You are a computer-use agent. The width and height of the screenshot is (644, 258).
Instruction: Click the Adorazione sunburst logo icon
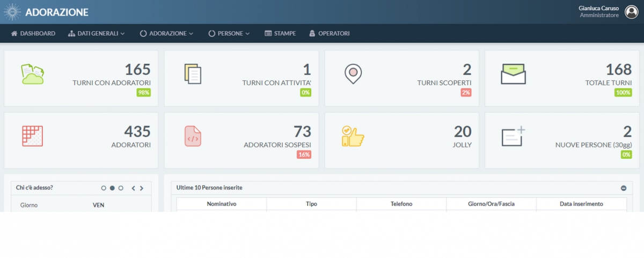point(12,12)
